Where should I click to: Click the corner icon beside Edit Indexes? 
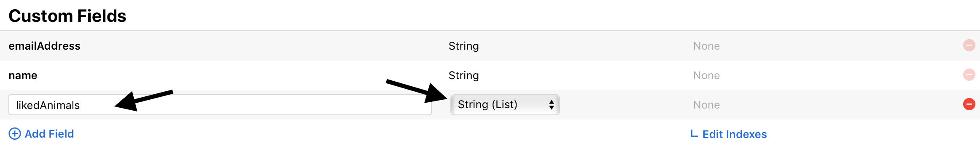[694, 134]
